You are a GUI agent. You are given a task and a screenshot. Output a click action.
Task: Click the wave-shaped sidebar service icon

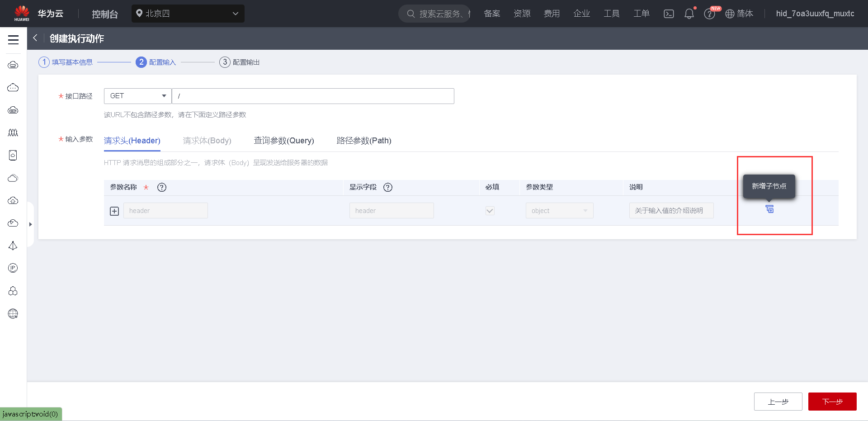click(x=13, y=132)
